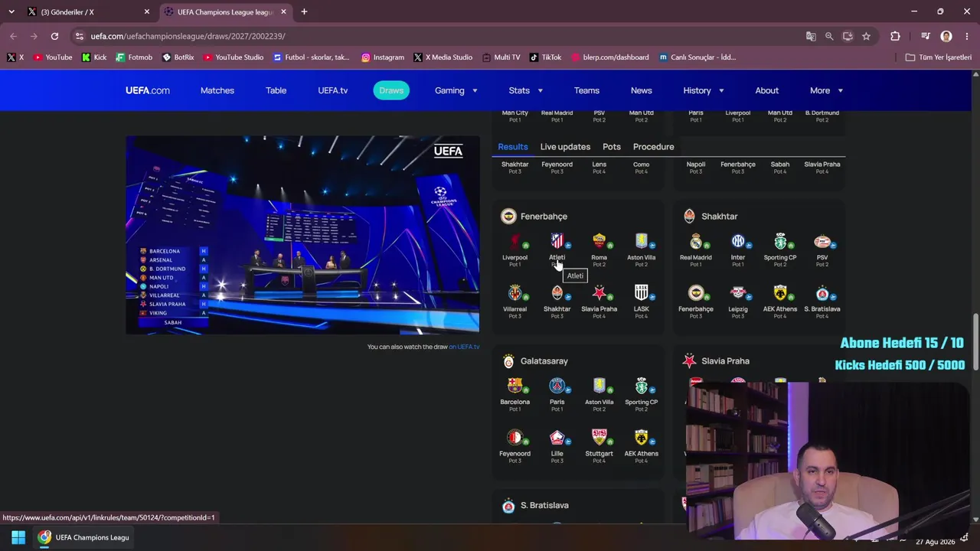Open a new browser tab

[304, 11]
